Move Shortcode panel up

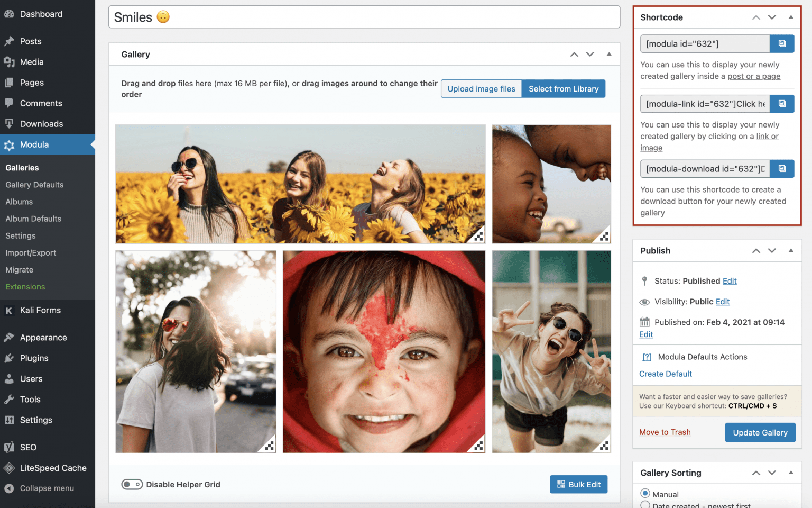tap(756, 17)
